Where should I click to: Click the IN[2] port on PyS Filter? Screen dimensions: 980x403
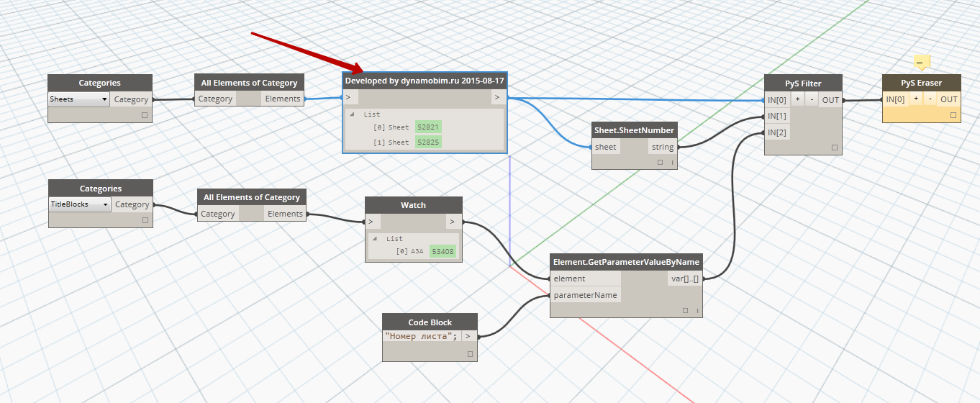point(777,132)
